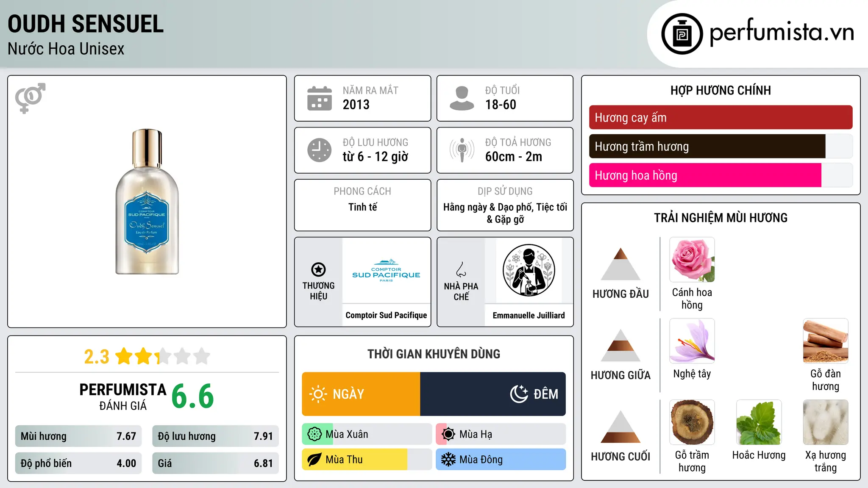Click the snowflake icon for Mùa Đông
868x488 pixels.
(448, 460)
